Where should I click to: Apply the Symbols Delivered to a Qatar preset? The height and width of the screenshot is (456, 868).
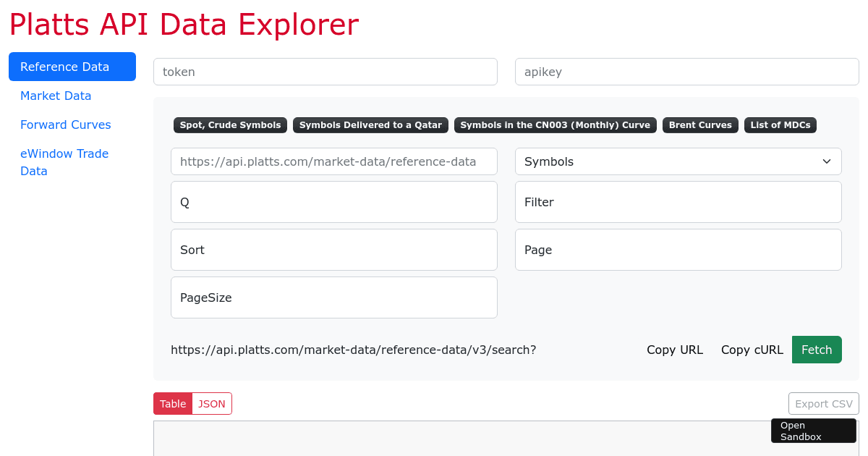click(x=370, y=124)
